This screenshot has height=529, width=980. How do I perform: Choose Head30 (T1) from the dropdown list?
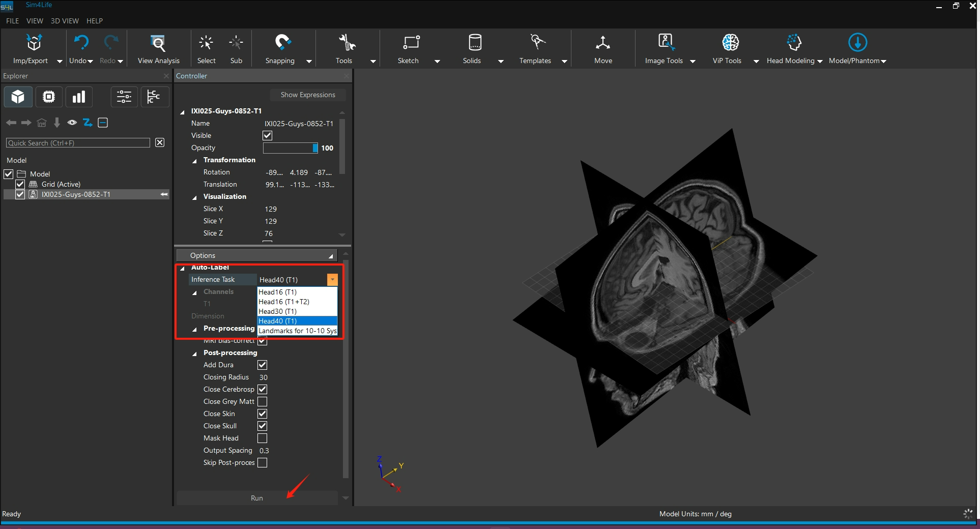pos(277,311)
